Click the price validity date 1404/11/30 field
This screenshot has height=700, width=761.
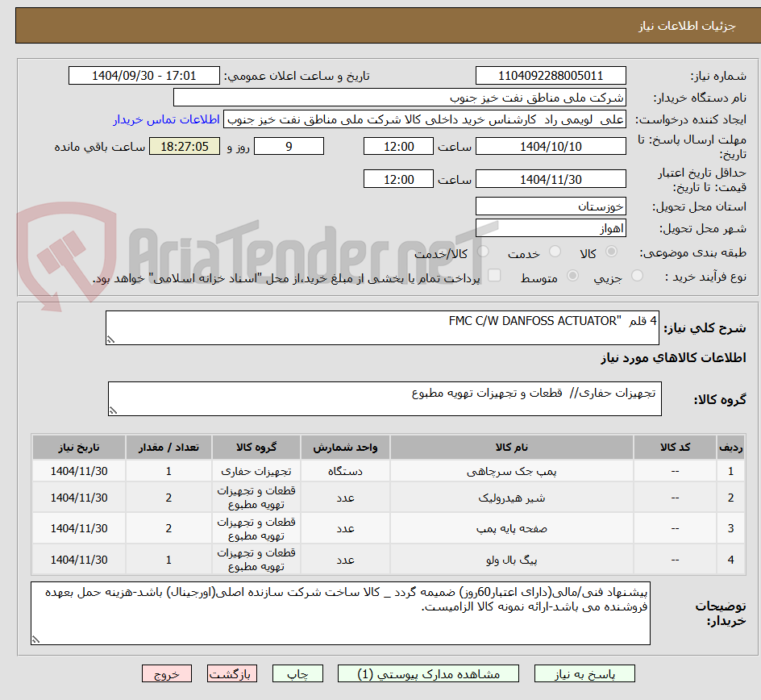[x=551, y=179]
